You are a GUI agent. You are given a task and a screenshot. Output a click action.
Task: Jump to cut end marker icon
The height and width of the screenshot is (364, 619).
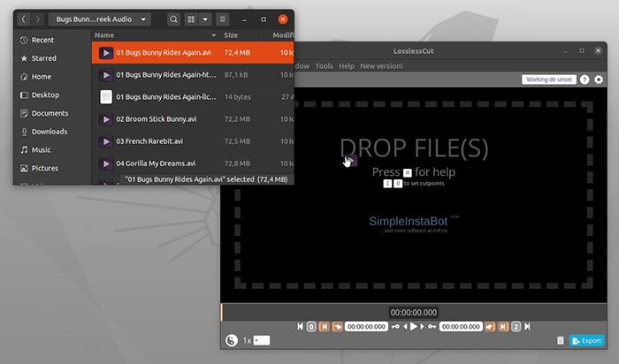[503, 327]
